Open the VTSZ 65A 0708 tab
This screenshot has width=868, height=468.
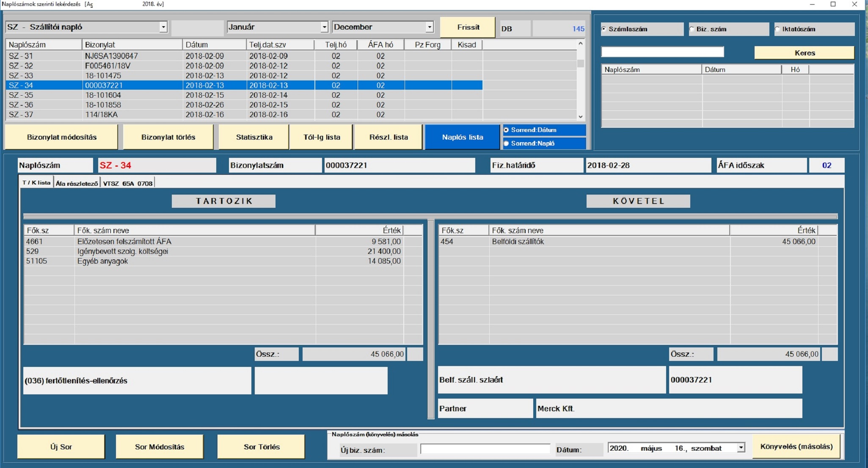128,183
